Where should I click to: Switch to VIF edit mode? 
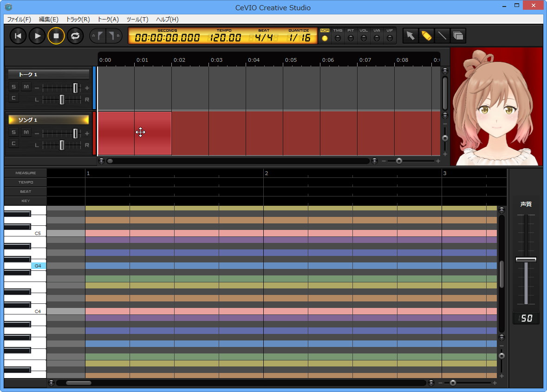[x=390, y=36]
